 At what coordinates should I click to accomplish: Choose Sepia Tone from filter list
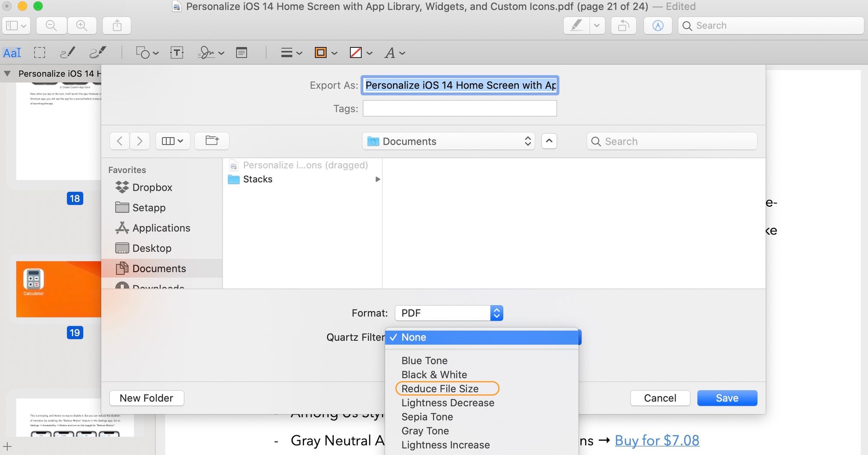pos(427,417)
